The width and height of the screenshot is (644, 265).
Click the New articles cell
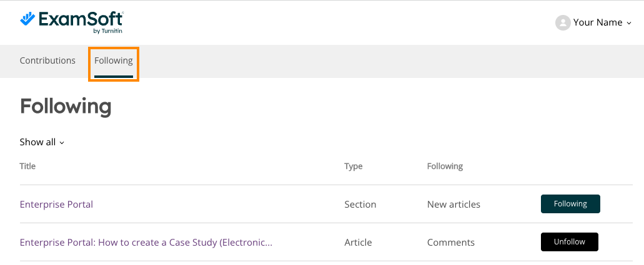tap(453, 205)
